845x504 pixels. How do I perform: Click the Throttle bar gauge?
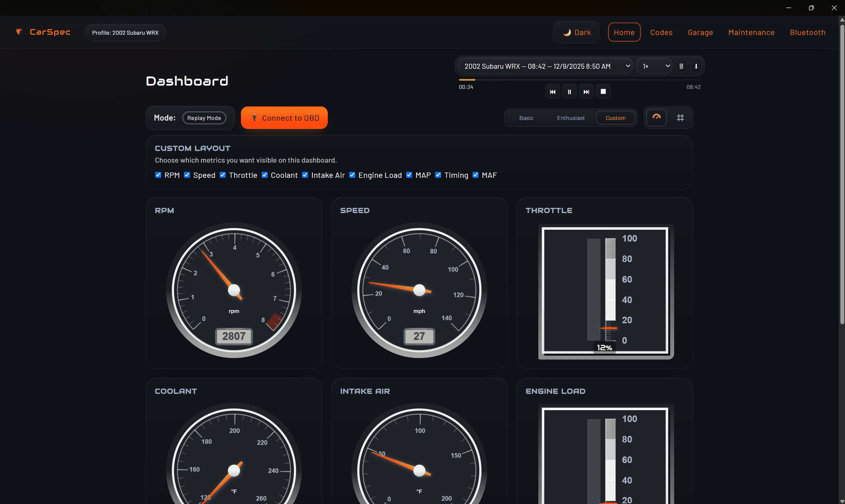click(606, 291)
